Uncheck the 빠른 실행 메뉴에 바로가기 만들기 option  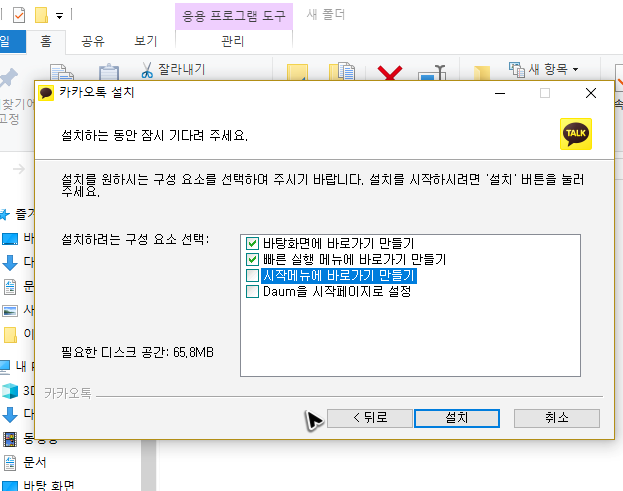click(252, 259)
